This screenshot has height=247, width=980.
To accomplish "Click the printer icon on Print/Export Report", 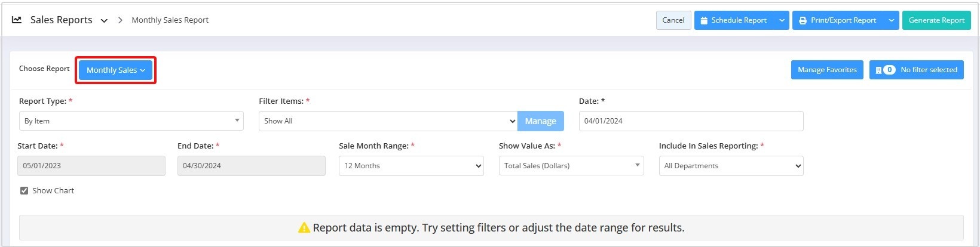I will (x=803, y=20).
